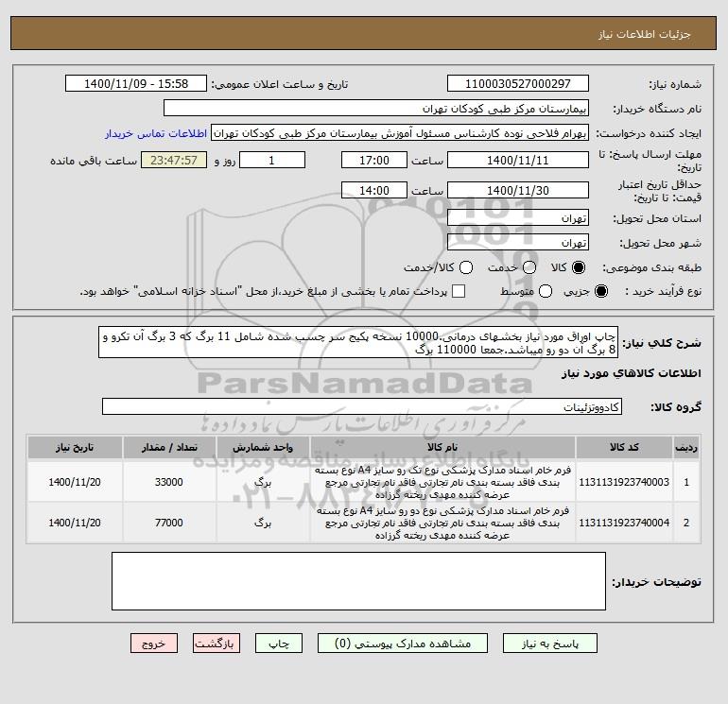
Task: Click quantity cell 33000
Action: 169,482
